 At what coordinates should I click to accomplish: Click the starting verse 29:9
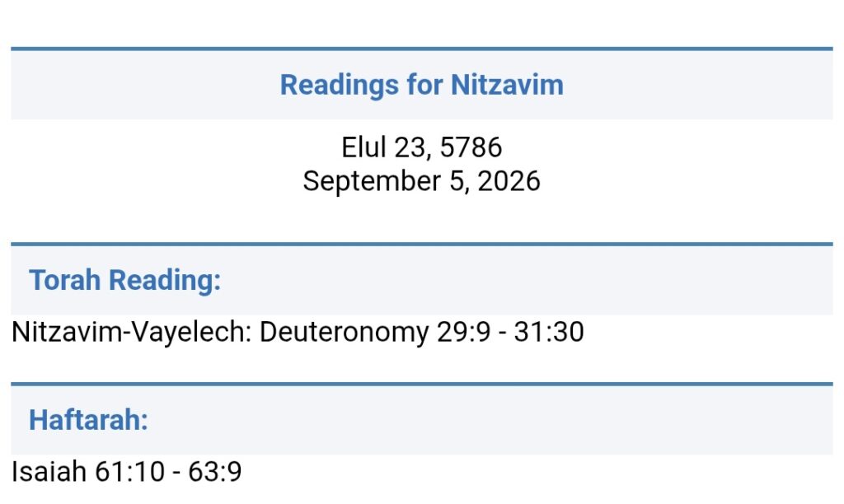(x=463, y=331)
